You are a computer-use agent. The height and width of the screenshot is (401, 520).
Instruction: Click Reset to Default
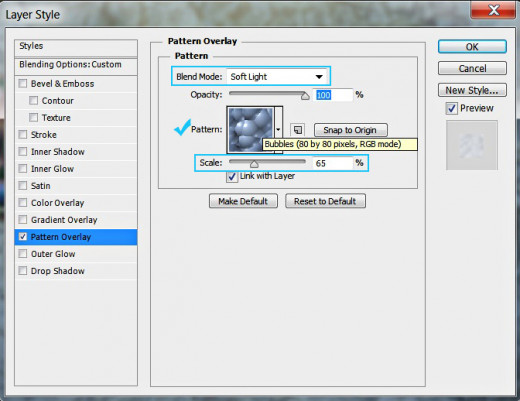pos(325,201)
